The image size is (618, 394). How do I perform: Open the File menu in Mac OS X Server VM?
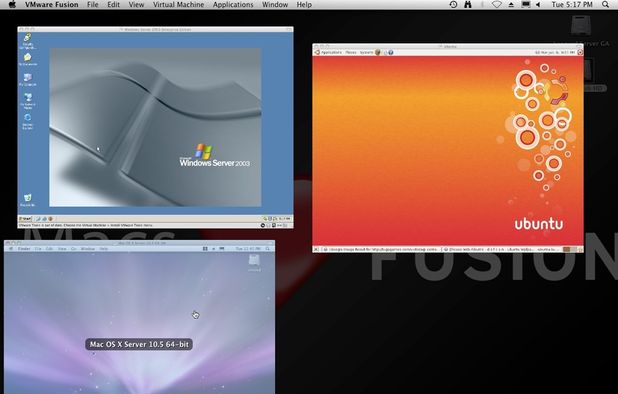pyautogui.click(x=38, y=249)
